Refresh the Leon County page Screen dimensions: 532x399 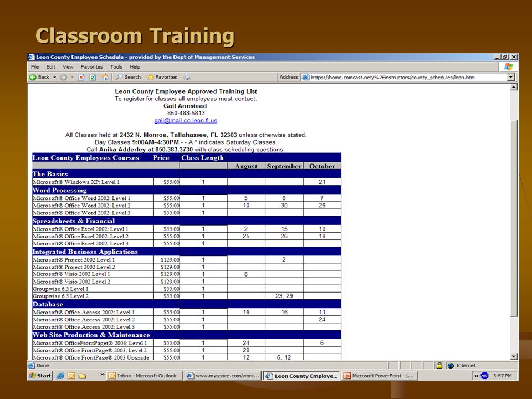pos(93,78)
